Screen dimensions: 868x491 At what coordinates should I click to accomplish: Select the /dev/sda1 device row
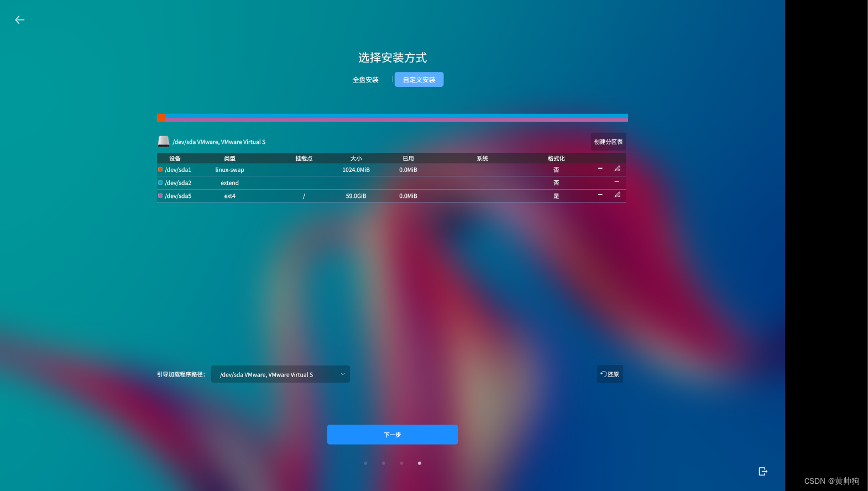[391, 170]
